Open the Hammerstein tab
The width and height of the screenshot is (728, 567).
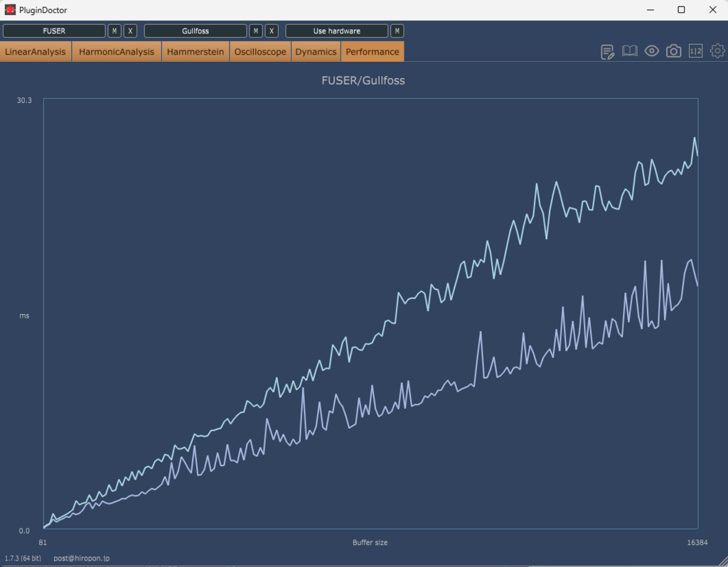tap(196, 51)
